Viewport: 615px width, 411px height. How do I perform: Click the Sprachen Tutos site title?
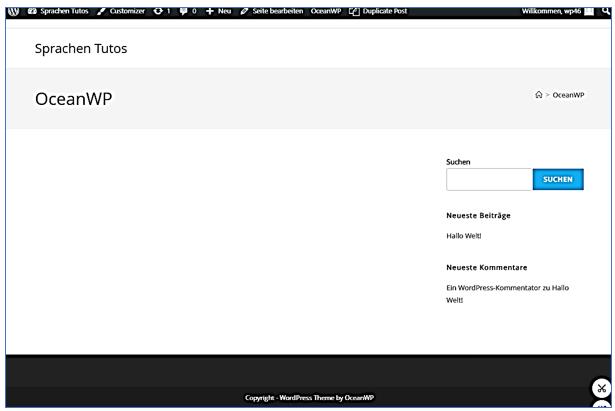pyautogui.click(x=81, y=48)
